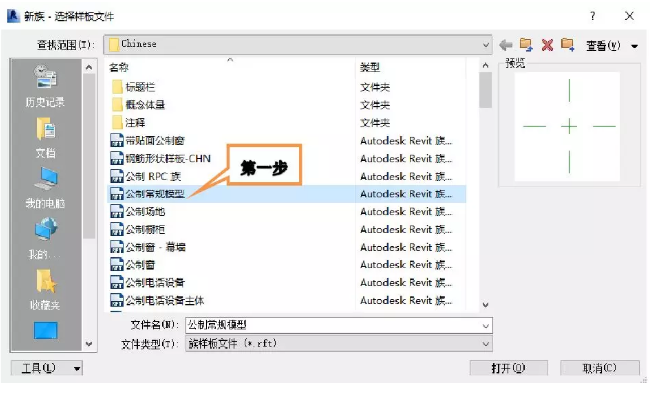Viewport: 652px width, 396px height.
Task: Select the 公制 RPC 族 template
Action: click(x=146, y=176)
